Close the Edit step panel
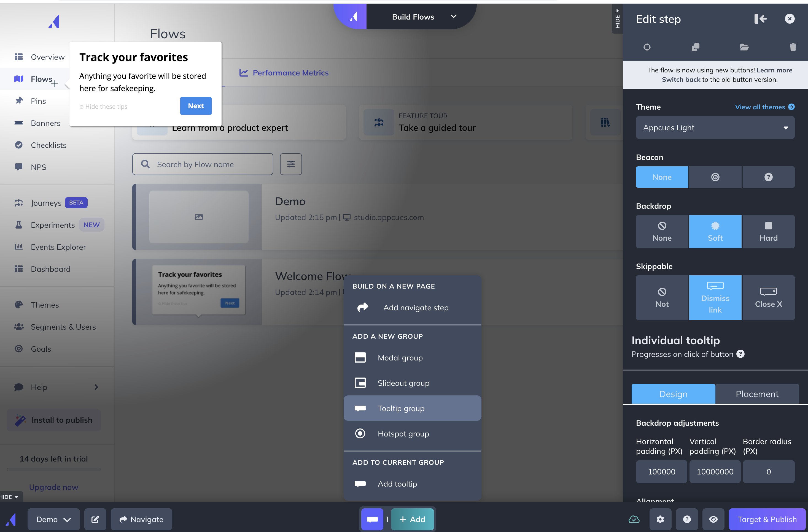 click(790, 19)
